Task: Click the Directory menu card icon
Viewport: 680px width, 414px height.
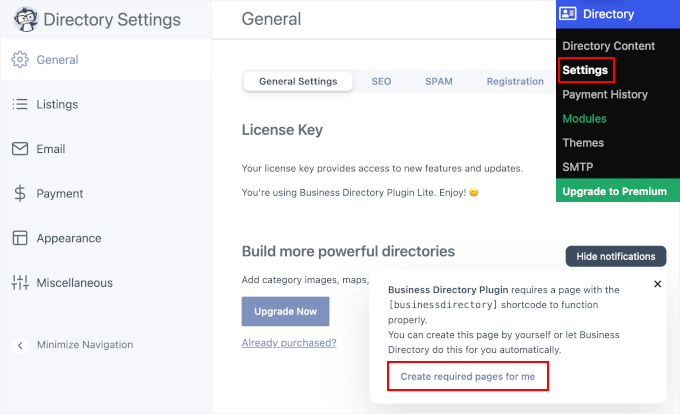Action: click(x=568, y=14)
